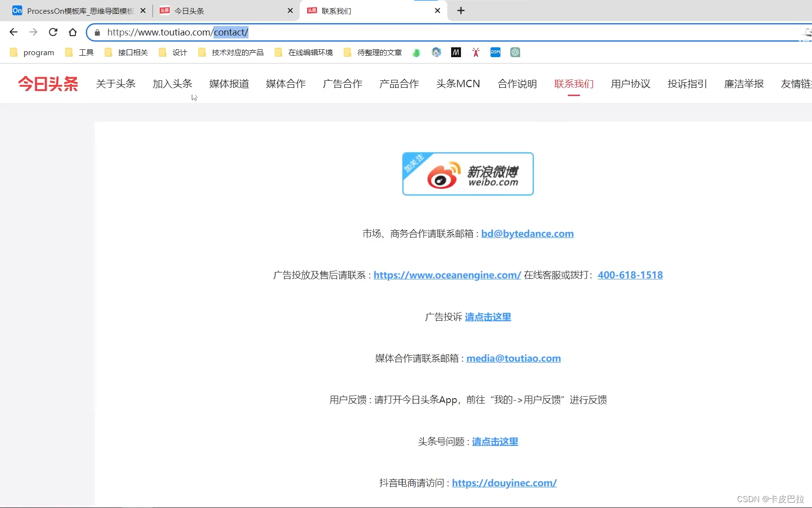Go back to the previous page
The height and width of the screenshot is (508, 812).
(13, 32)
